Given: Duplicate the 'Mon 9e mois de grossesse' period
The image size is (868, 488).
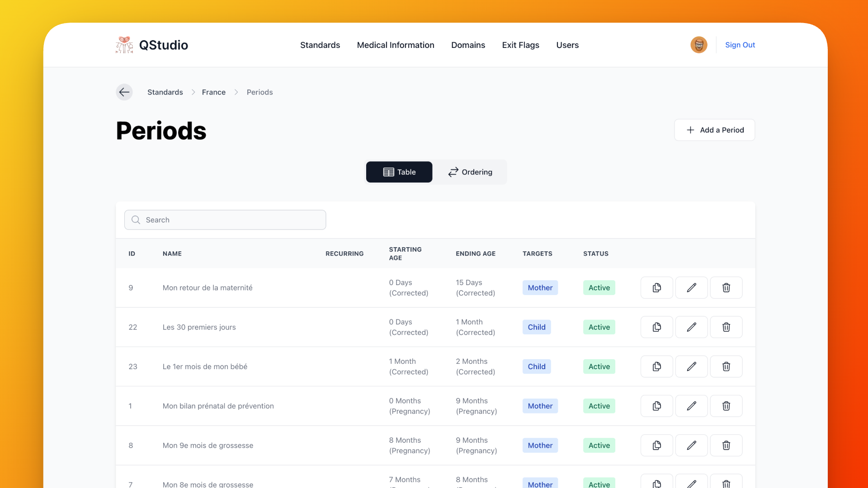Looking at the screenshot, I should (x=657, y=446).
